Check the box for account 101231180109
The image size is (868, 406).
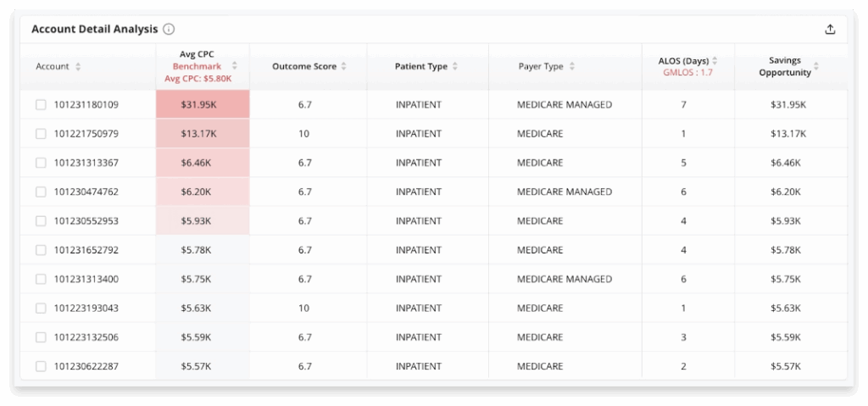pyautogui.click(x=41, y=105)
